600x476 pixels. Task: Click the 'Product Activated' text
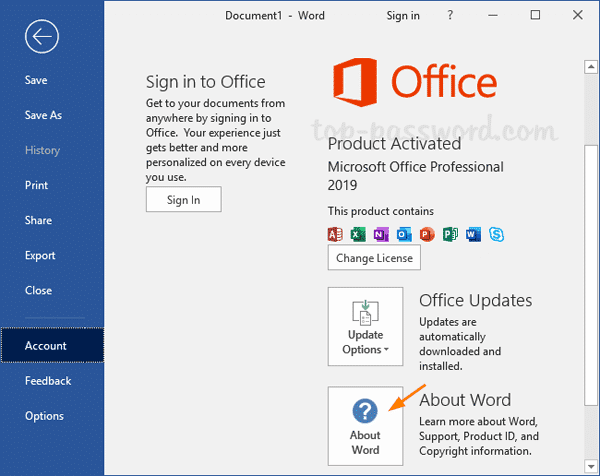(395, 144)
